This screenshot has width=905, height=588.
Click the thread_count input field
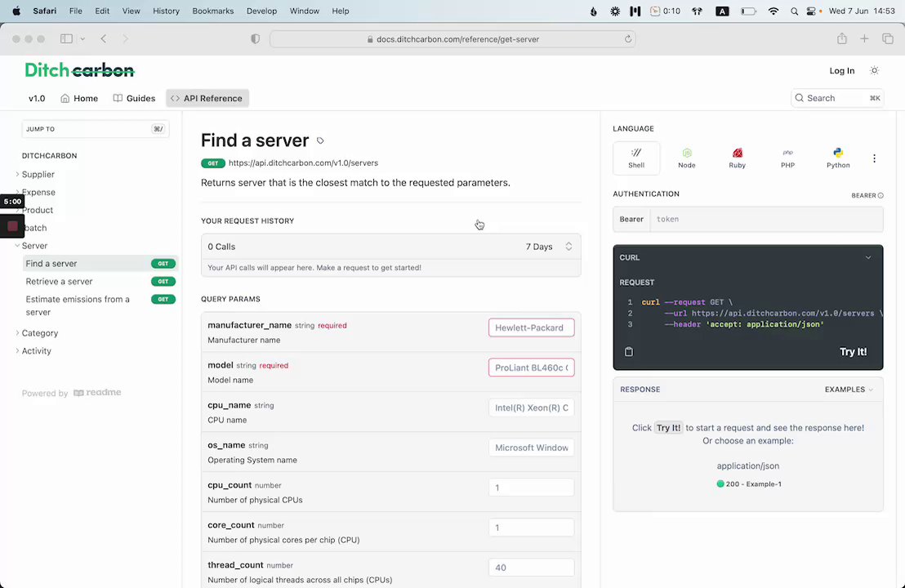[x=531, y=568]
